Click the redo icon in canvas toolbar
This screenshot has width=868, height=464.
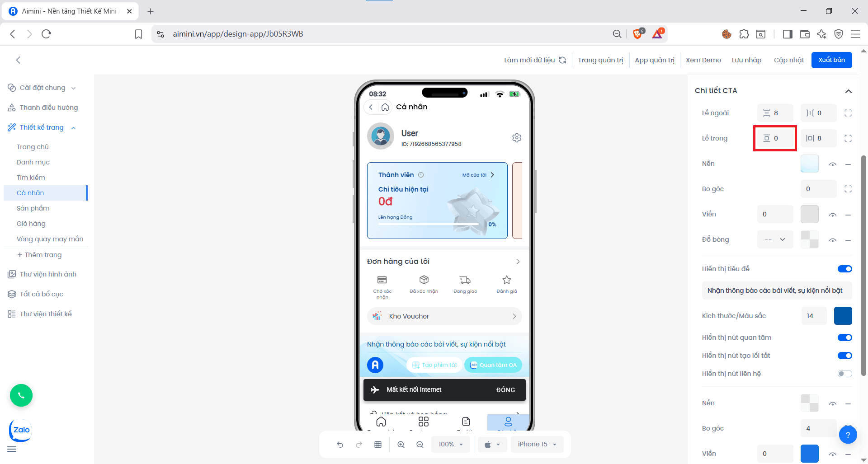(x=359, y=444)
